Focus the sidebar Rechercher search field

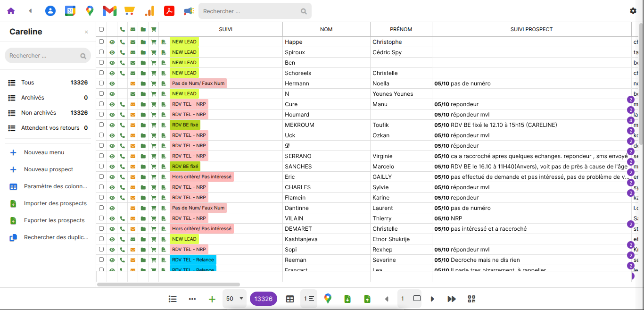point(48,56)
